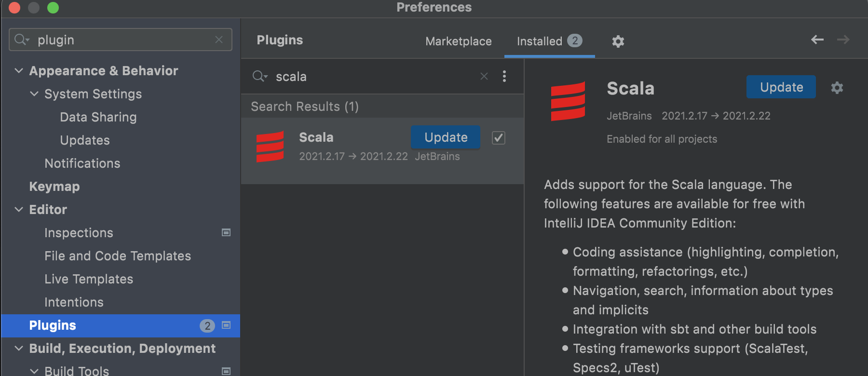Click the Scala logo in the search results
The width and height of the screenshot is (868, 376).
click(270, 147)
